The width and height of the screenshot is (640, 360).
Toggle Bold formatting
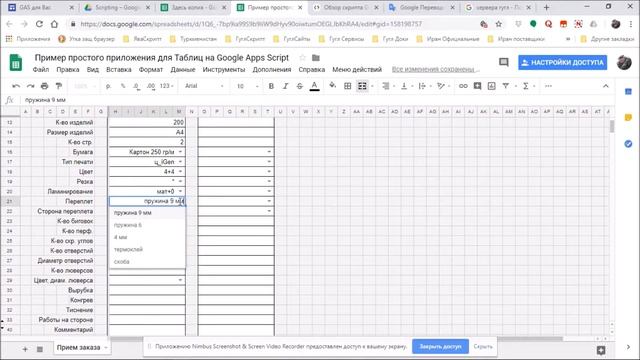pyautogui.click(x=271, y=86)
